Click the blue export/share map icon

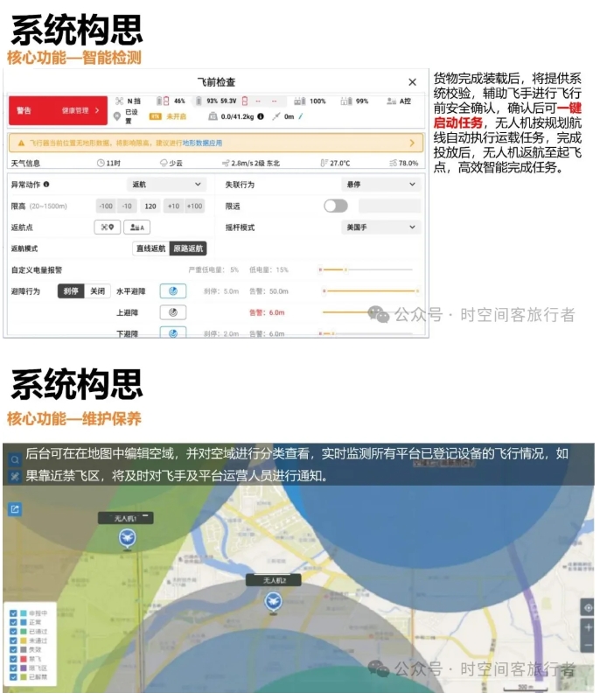(15, 509)
